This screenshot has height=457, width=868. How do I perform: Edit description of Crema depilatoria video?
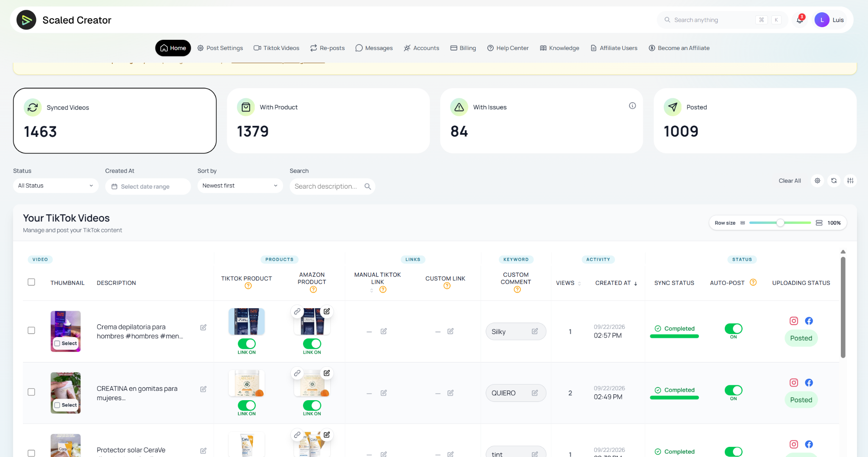point(203,327)
